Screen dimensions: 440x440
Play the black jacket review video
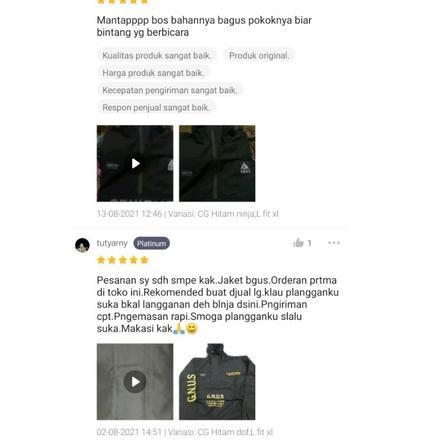pos(135,163)
